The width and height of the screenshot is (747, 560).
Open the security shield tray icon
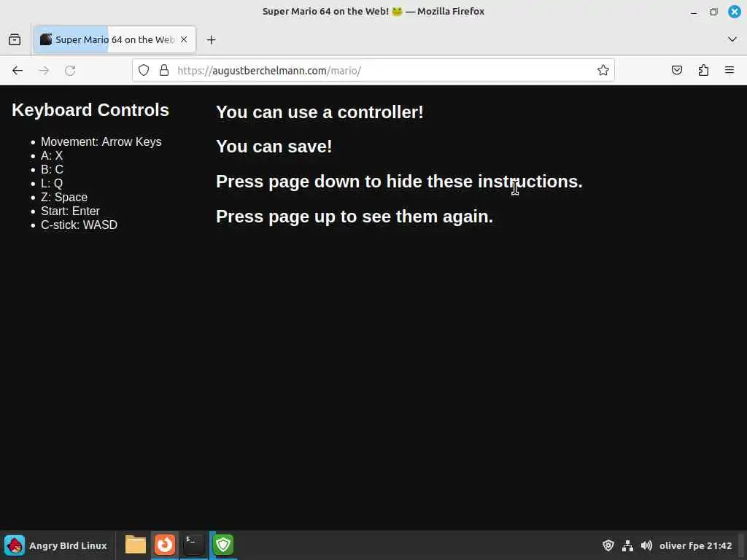[x=608, y=545]
